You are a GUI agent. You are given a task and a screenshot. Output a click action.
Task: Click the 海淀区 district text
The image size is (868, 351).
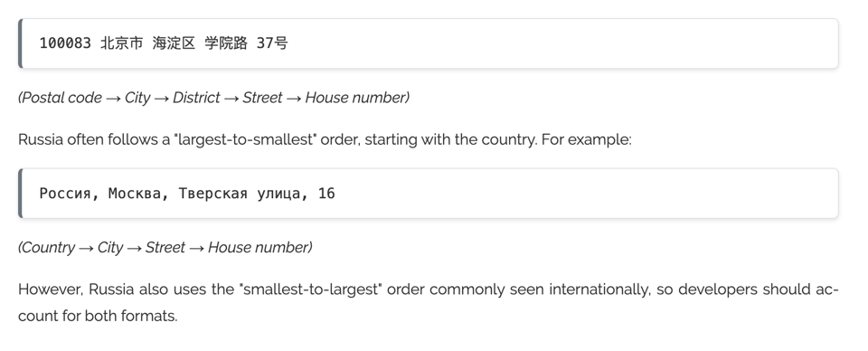point(174,43)
